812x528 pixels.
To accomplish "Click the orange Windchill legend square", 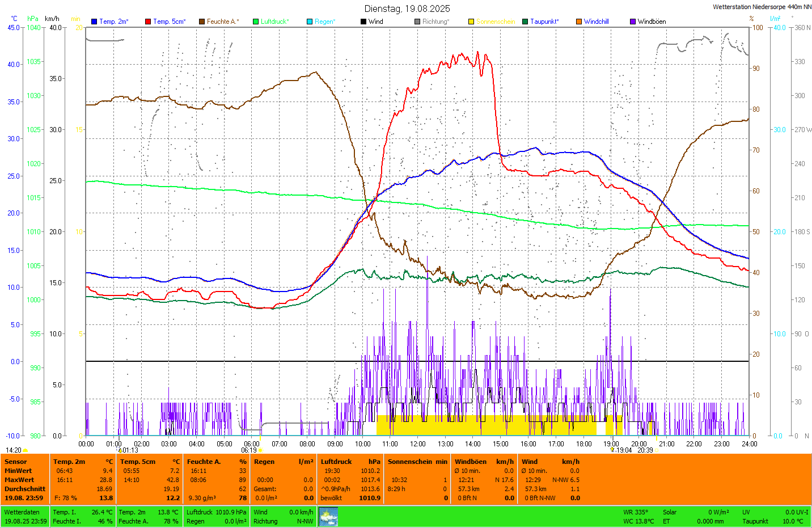I will [x=579, y=22].
